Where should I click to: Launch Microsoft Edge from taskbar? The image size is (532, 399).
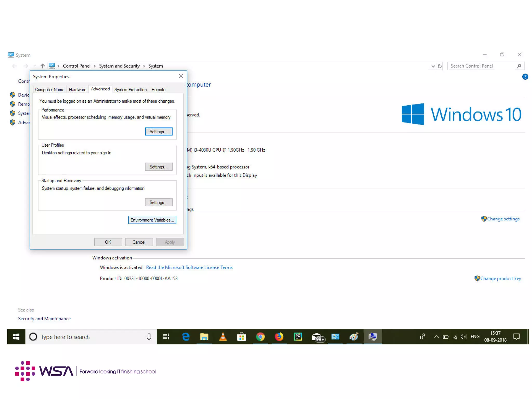click(x=185, y=337)
